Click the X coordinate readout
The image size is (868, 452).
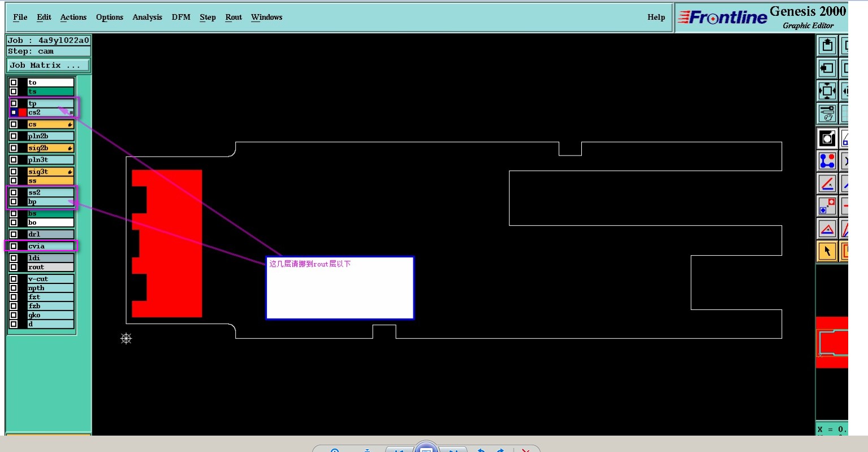832,429
